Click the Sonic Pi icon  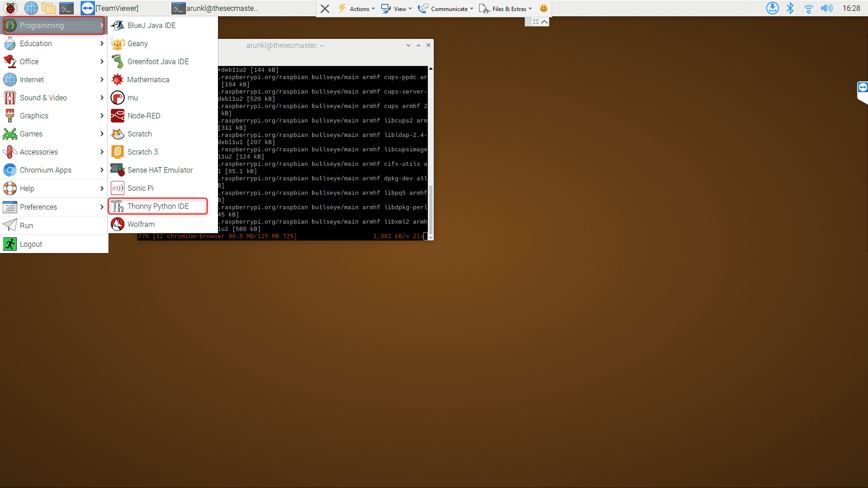point(118,188)
